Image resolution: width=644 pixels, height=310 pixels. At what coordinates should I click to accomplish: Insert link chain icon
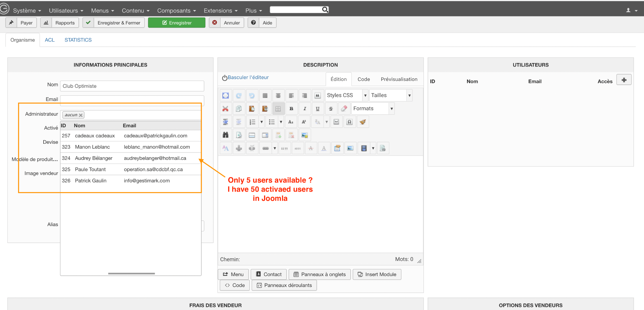point(265,148)
